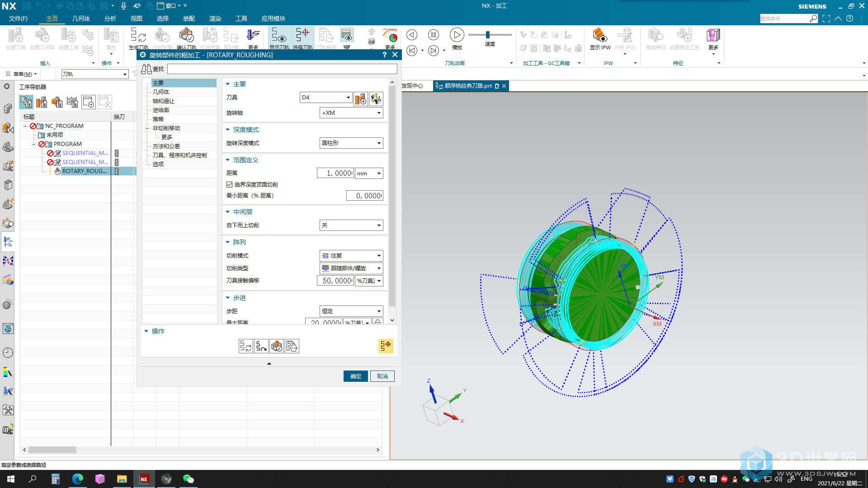Play the tool path animation
The height and width of the screenshot is (488, 868).
click(x=457, y=35)
